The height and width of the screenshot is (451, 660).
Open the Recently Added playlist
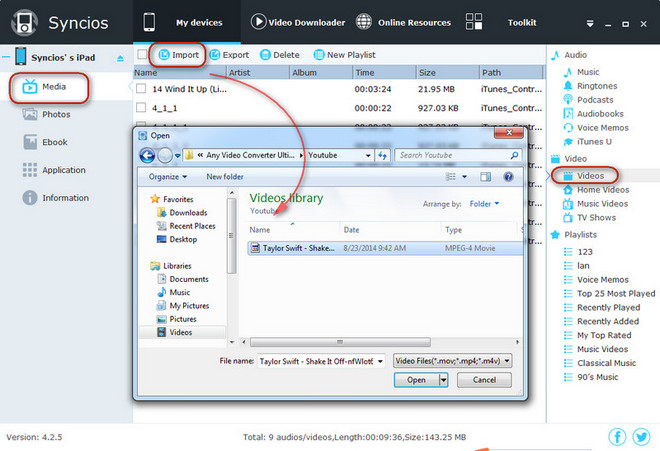pyautogui.click(x=601, y=321)
